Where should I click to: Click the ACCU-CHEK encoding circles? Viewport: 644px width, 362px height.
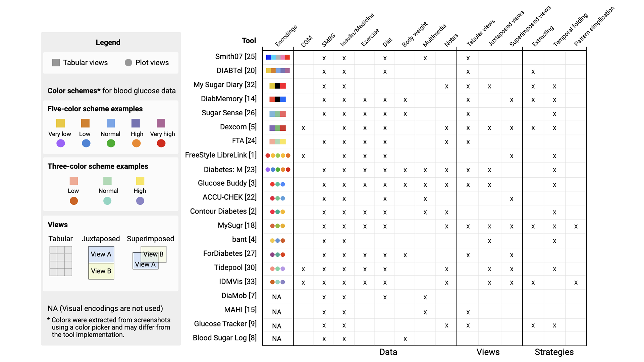pos(278,198)
